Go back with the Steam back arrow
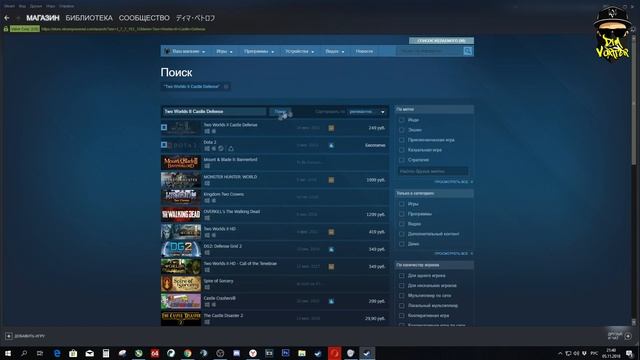 click(x=7, y=18)
